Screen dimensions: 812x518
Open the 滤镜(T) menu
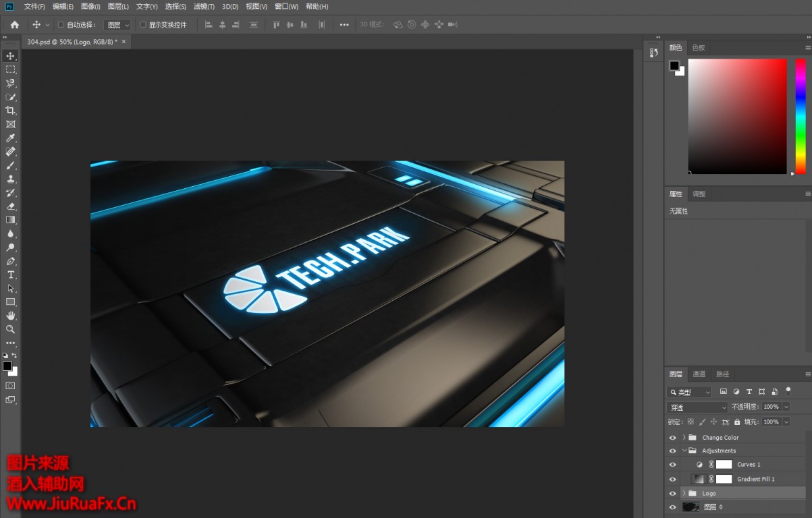click(204, 7)
